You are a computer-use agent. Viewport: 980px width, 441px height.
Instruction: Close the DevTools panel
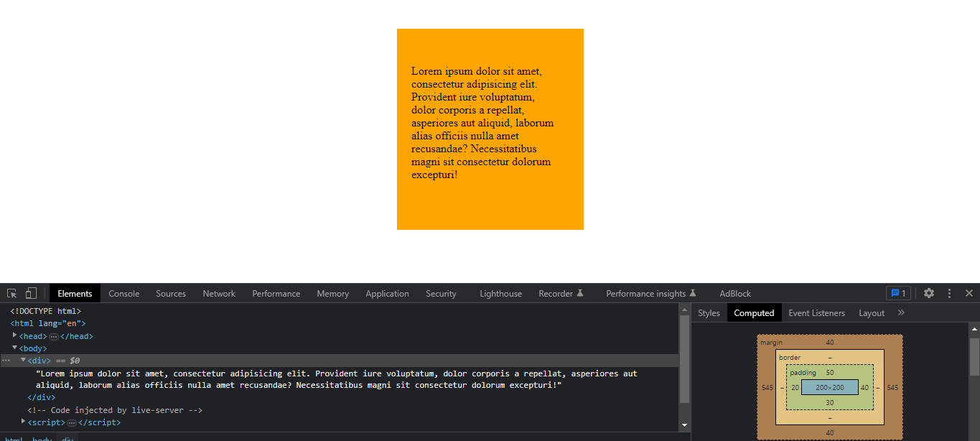pyautogui.click(x=969, y=293)
